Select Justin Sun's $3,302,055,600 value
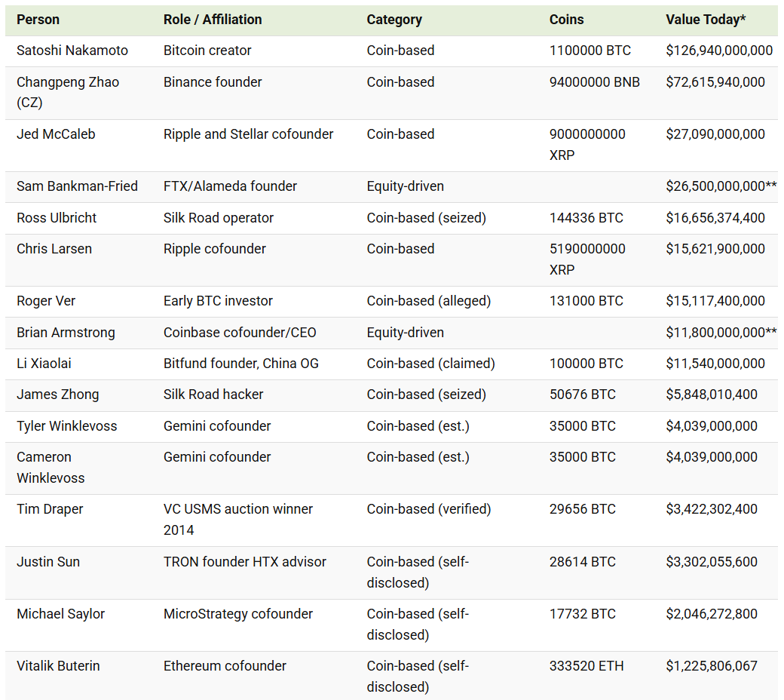 (712, 562)
